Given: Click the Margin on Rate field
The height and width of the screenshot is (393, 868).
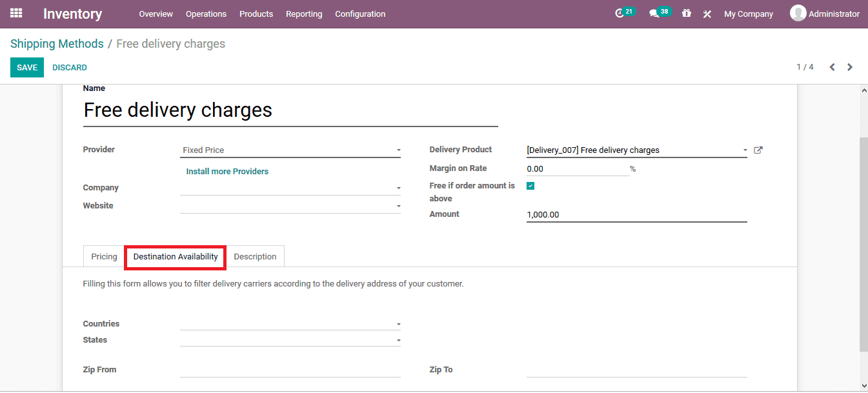Looking at the screenshot, I should [x=578, y=168].
